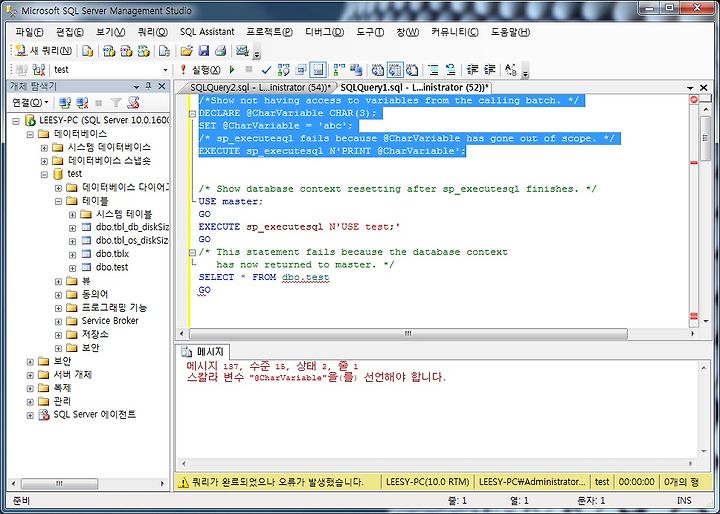Expand the dbo.tblx table node

(x=72, y=254)
